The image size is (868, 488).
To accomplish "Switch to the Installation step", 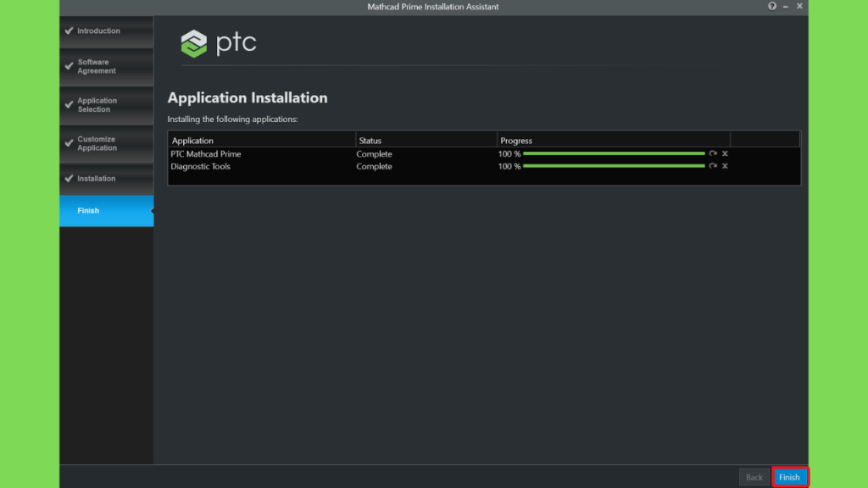I will [107, 179].
